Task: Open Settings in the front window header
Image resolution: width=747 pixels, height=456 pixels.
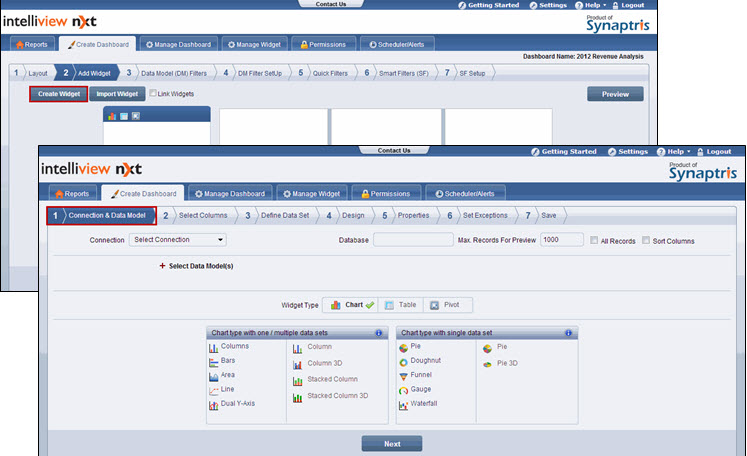Action: click(628, 152)
